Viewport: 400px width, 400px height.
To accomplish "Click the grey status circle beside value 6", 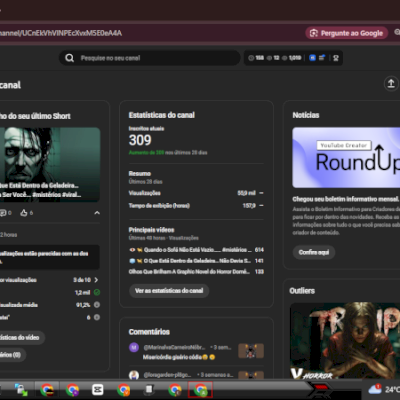I will point(97,317).
